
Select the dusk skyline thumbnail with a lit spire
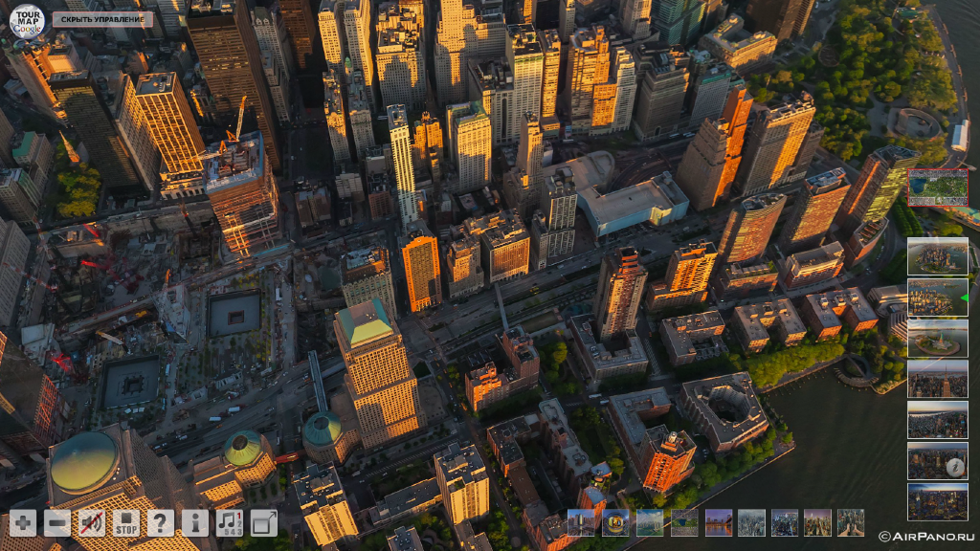(817, 522)
